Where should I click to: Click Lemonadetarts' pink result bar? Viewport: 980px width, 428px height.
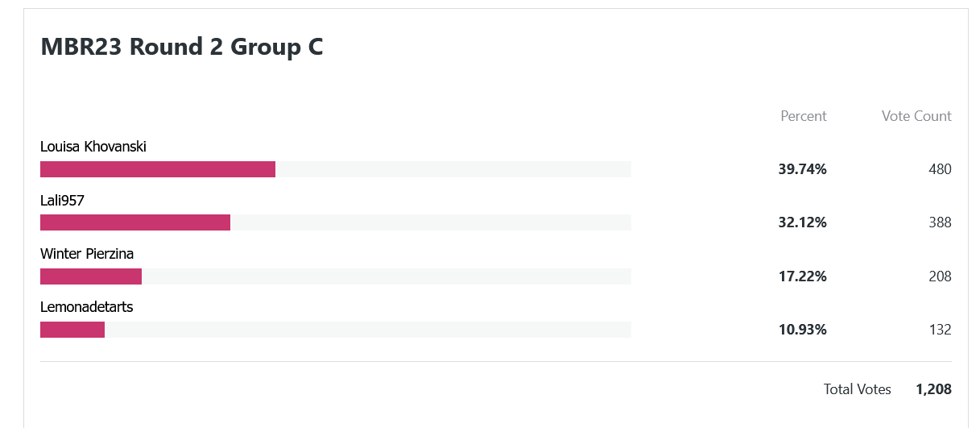coord(72,330)
